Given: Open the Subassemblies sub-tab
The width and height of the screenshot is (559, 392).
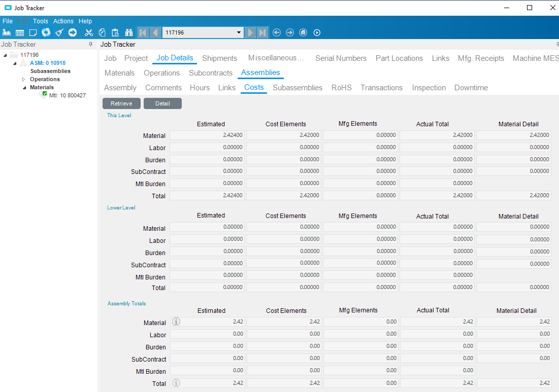Looking at the screenshot, I should (x=298, y=88).
